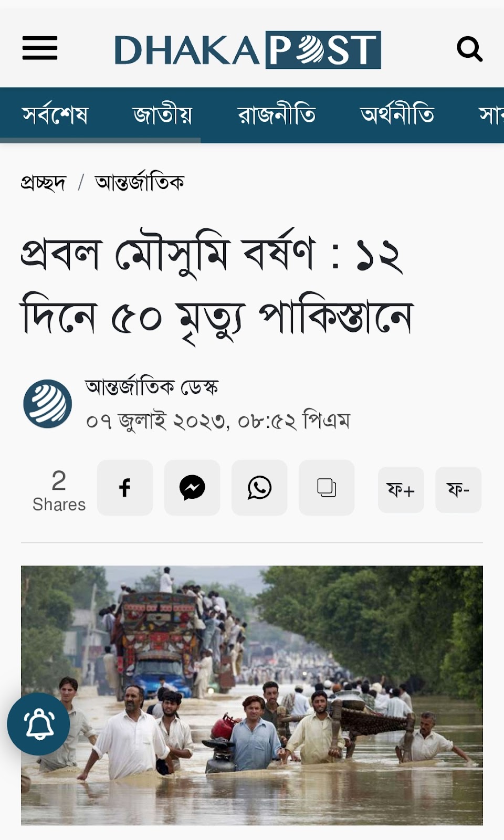The width and height of the screenshot is (504, 840).
Task: Select the জাতীয় tab
Action: [163, 115]
